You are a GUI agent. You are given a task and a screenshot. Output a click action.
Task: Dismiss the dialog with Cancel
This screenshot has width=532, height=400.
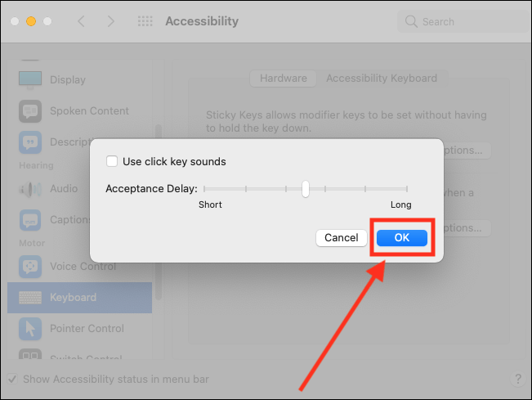(342, 238)
